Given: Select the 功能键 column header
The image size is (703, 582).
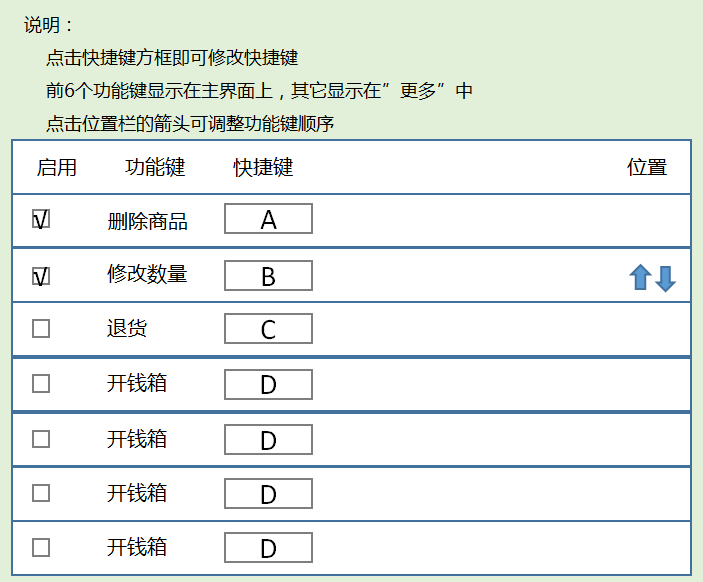Looking at the screenshot, I should (x=155, y=167).
